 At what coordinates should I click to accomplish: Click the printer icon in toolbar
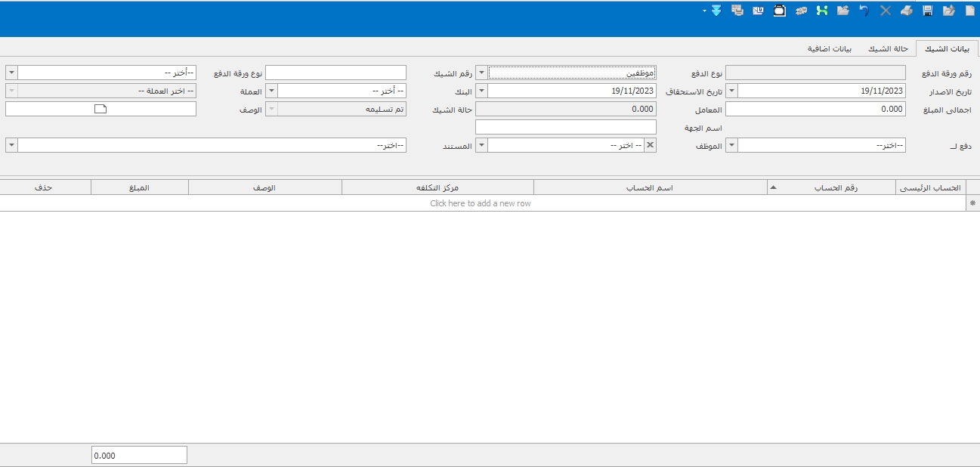point(906,11)
